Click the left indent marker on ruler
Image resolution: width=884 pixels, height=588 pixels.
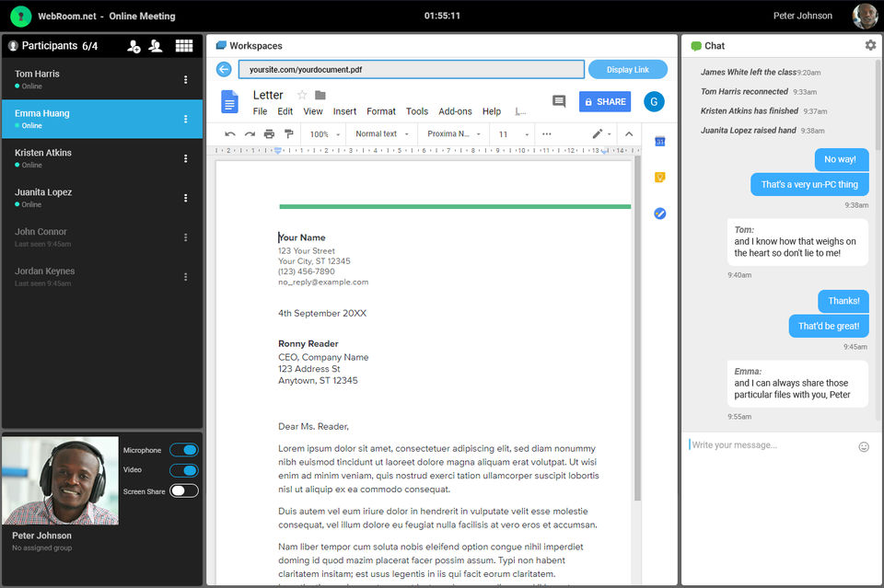click(277, 151)
